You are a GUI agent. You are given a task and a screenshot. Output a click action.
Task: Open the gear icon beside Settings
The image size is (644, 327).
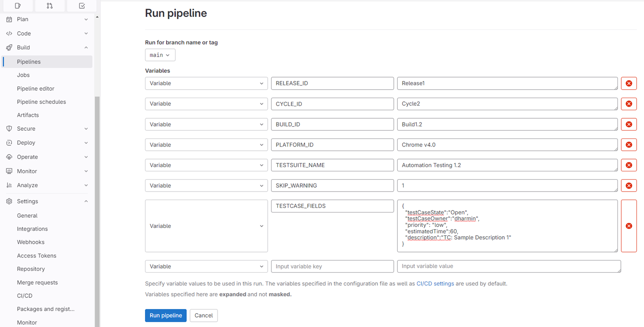[8, 201]
